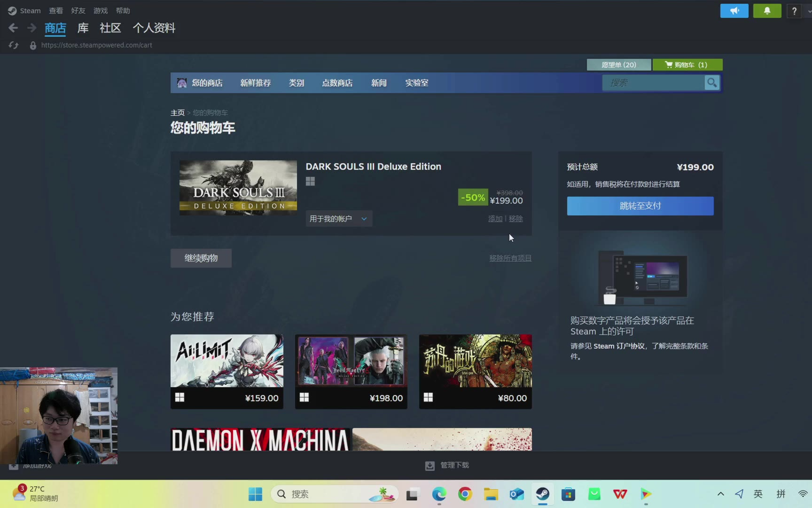Open the announcements megaphone button
The height and width of the screenshot is (508, 812).
point(734,11)
